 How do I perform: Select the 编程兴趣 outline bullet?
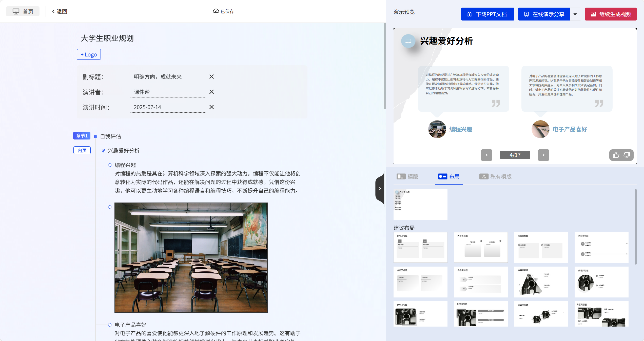[110, 165]
